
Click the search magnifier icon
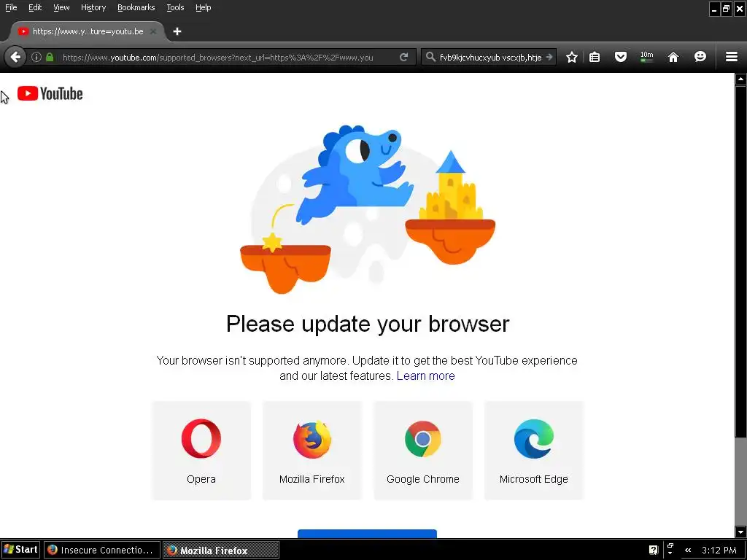430,57
